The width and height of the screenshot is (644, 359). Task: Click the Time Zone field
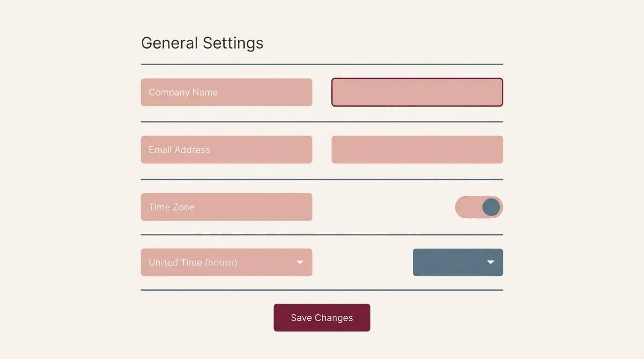[x=226, y=207]
